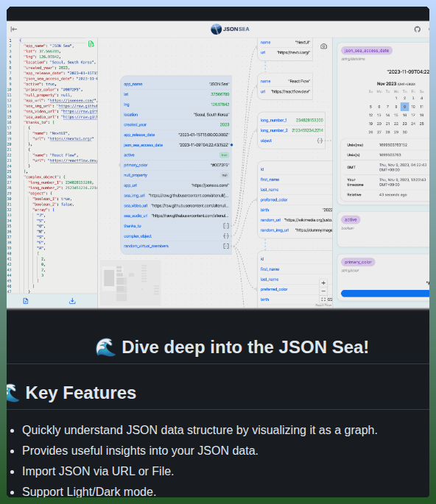
Task: Select the app_url row in the root node
Action: [x=176, y=185]
